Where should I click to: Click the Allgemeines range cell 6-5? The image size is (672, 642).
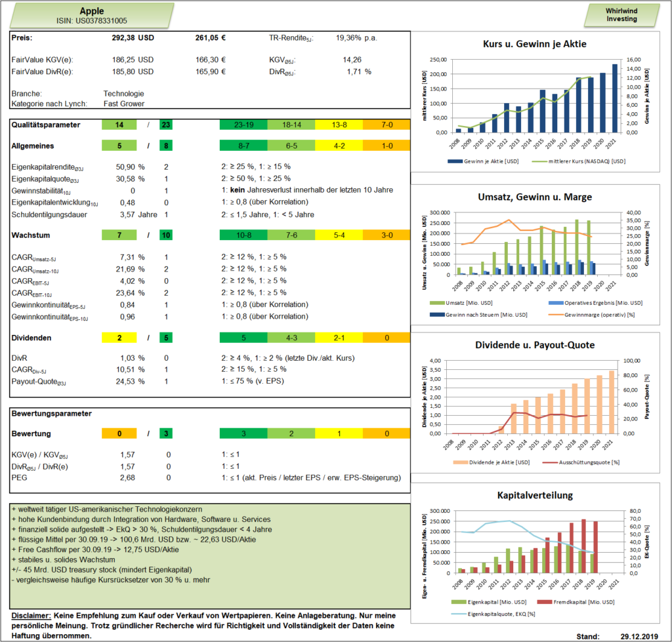tap(291, 146)
